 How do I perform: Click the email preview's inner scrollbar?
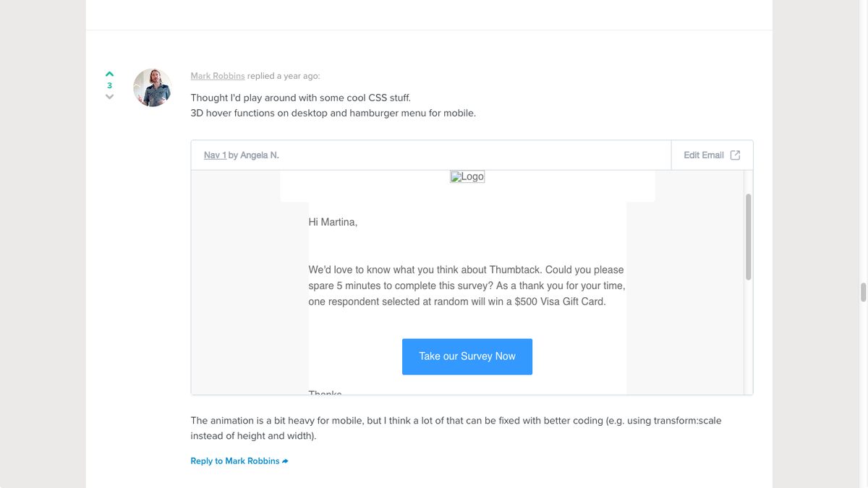click(748, 236)
